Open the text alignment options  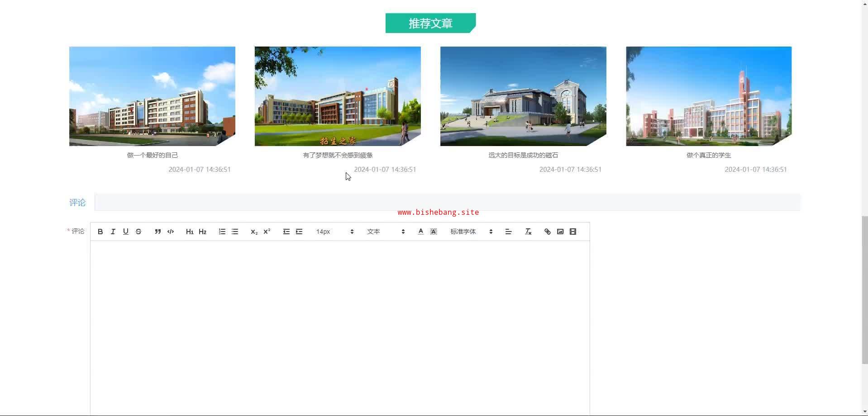coord(509,232)
